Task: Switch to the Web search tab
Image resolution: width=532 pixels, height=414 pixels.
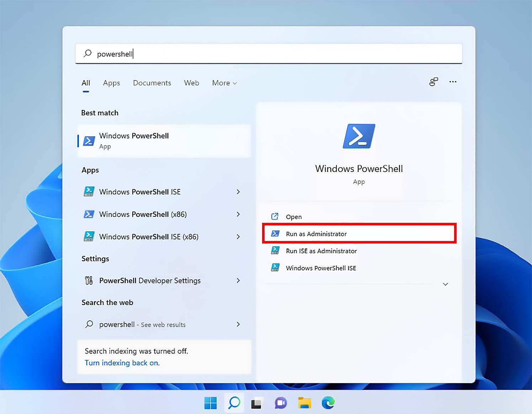Action: (191, 83)
